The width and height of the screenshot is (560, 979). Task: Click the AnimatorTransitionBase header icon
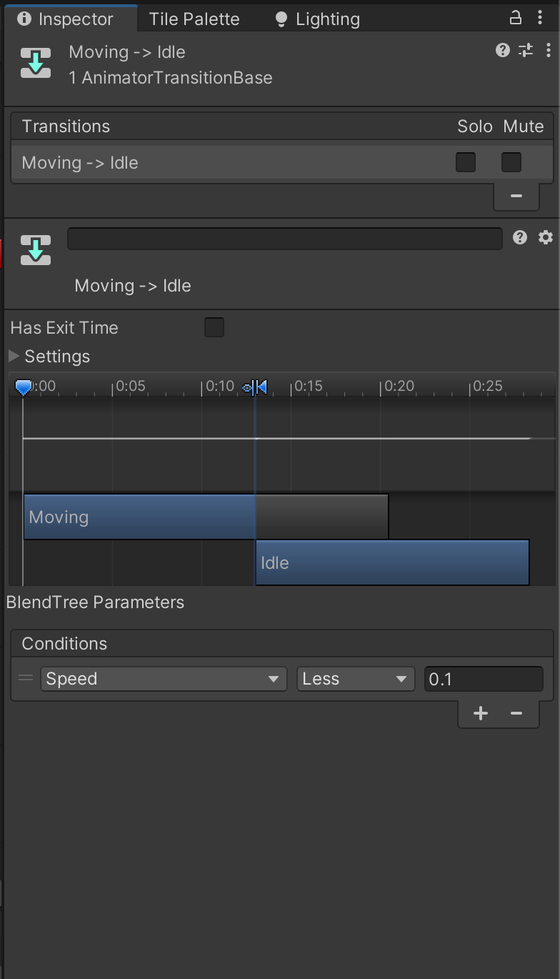click(36, 63)
